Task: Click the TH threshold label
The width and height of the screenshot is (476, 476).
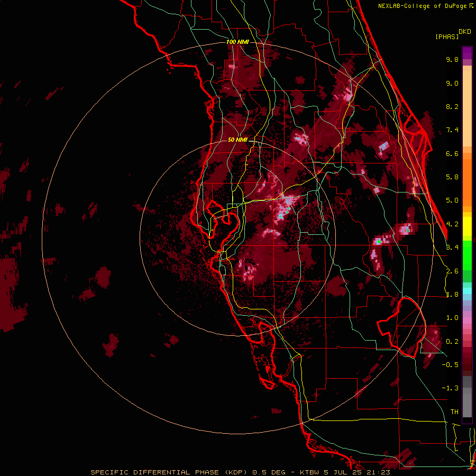Action: tap(454, 412)
